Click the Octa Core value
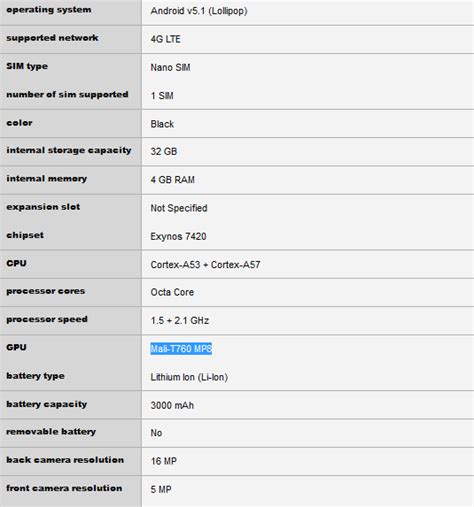Screen dimensions: 474x507 click(172, 292)
